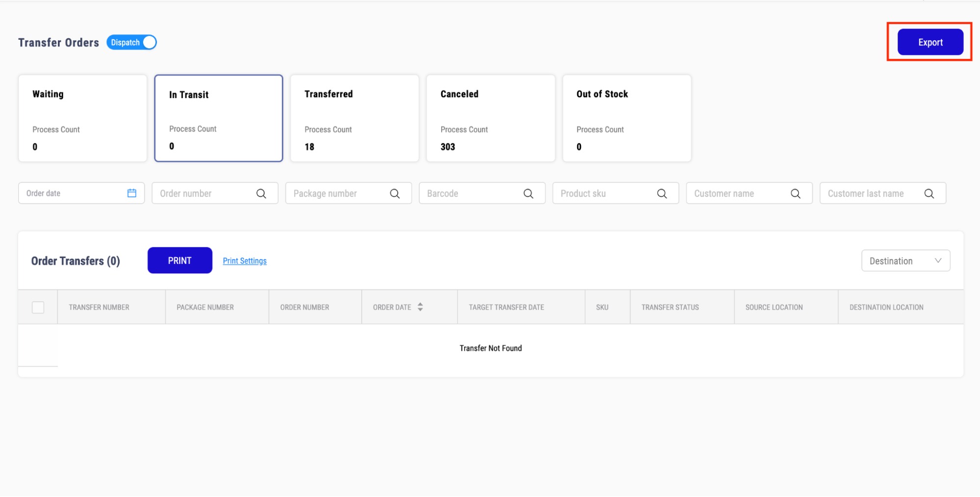980x497 pixels.
Task: Check the select-all checkbox in table header
Action: (x=38, y=307)
